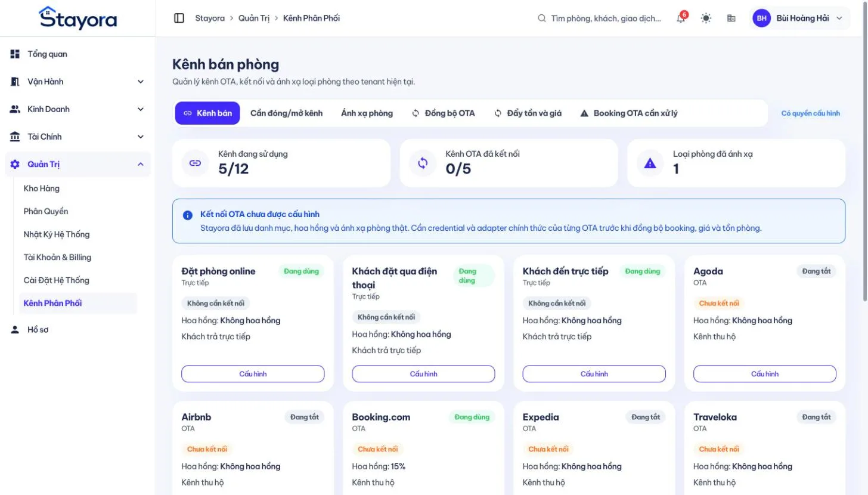
Task: Open the Đẩy tồn và giá tab
Action: click(x=528, y=113)
